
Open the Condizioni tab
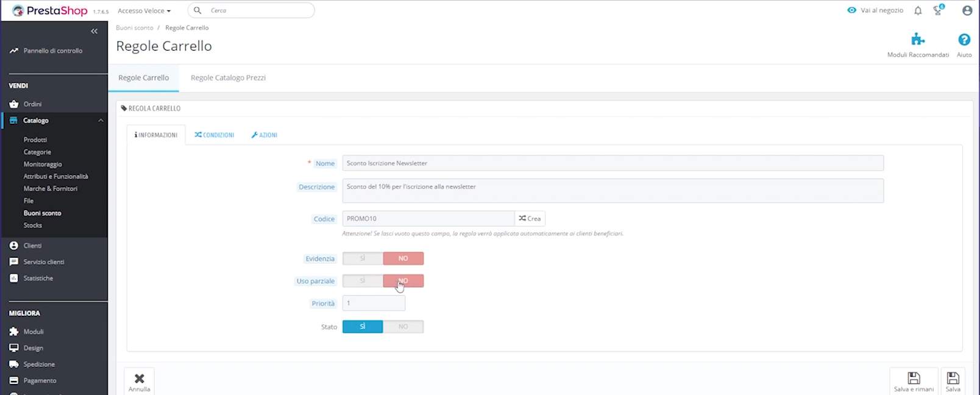(215, 135)
